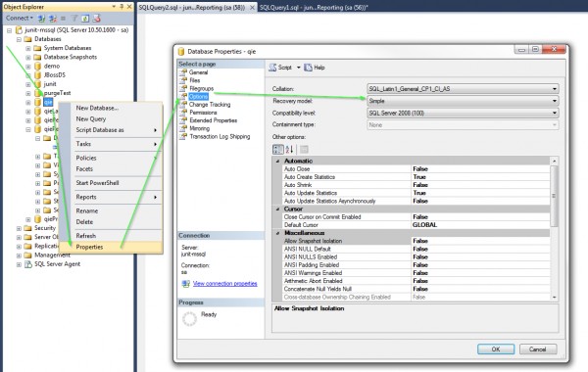Select the Transaction Log Shipping page
Image resolution: width=588 pixels, height=372 pixels.
point(220,136)
